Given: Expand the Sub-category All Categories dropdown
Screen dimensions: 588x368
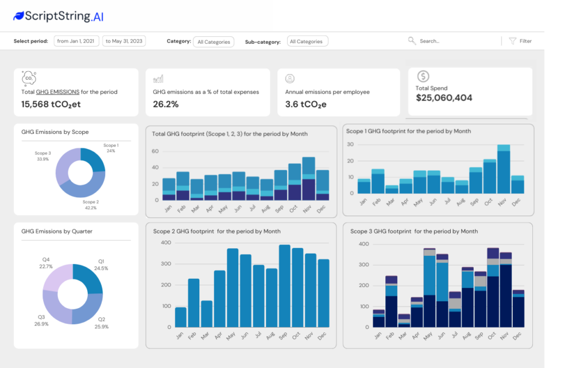Looking at the screenshot, I should [x=308, y=41].
